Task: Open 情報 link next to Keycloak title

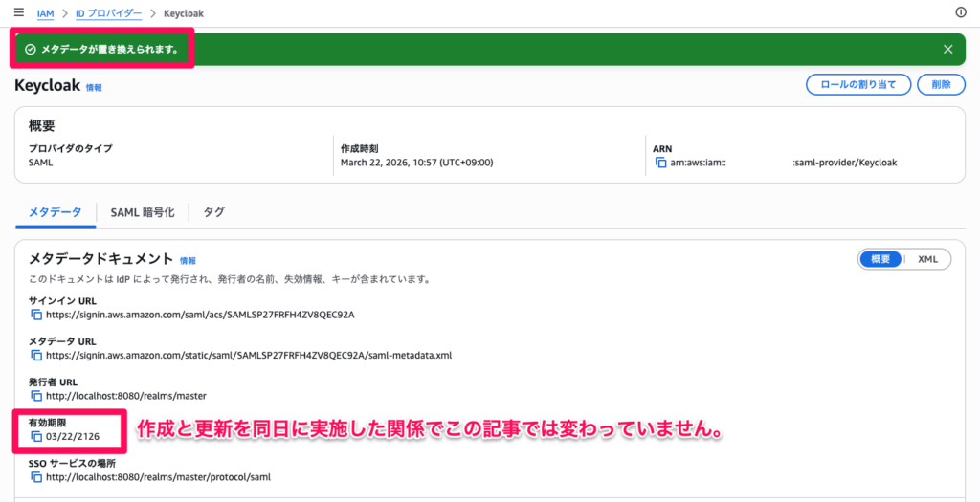Action: click(x=94, y=87)
